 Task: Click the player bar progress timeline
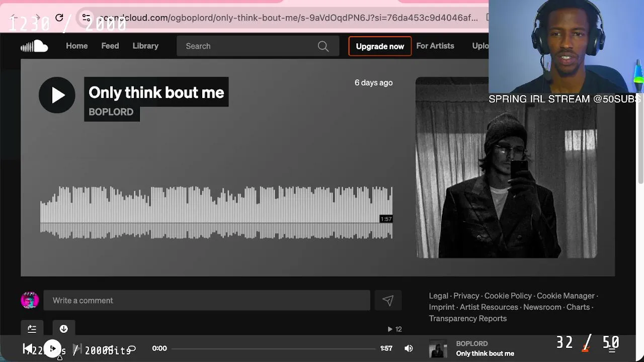[274, 348]
